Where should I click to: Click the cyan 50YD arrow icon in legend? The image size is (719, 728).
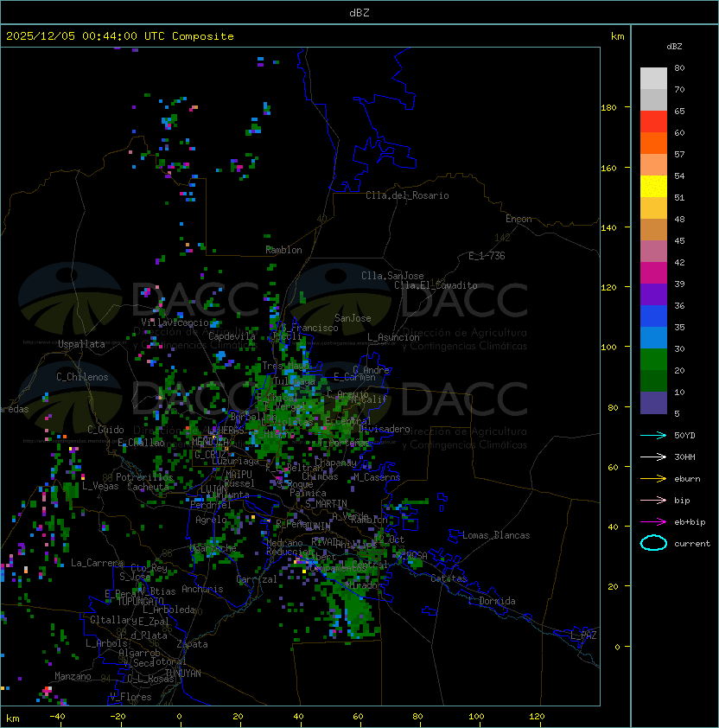tap(653, 435)
